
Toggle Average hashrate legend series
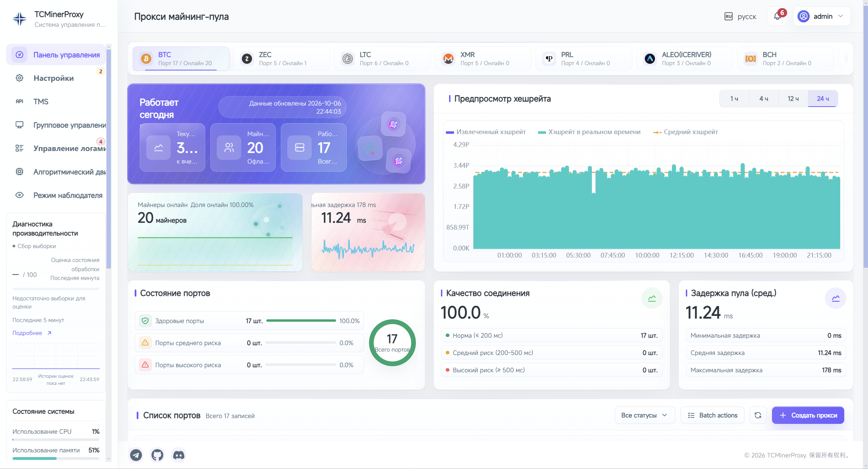[686, 132]
